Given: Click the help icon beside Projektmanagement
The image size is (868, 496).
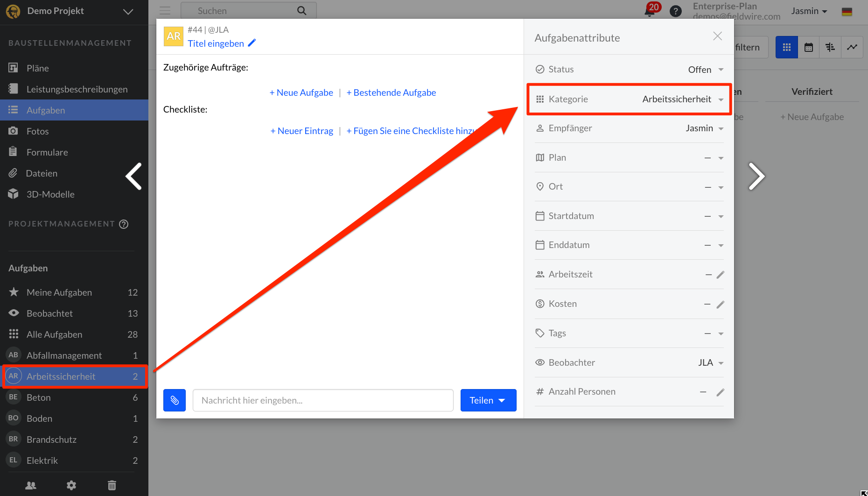Looking at the screenshot, I should point(124,224).
